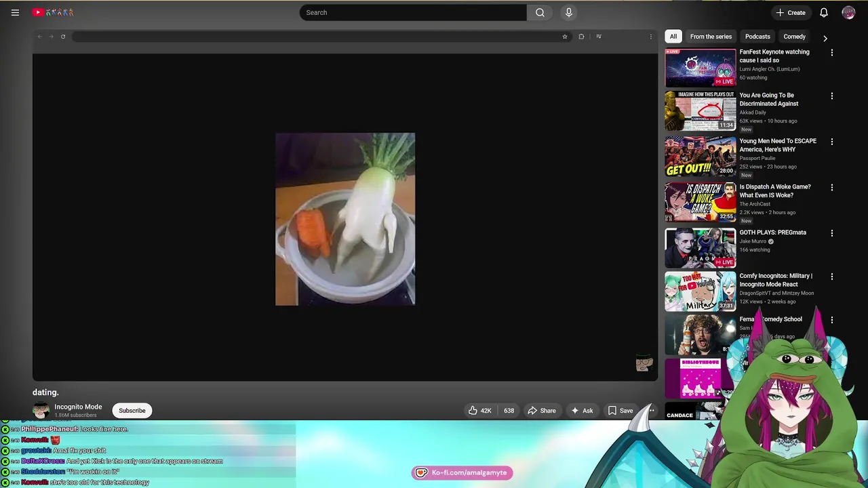
Task: Open the YouTube hamburger guide menu
Action: pyautogui.click(x=15, y=12)
